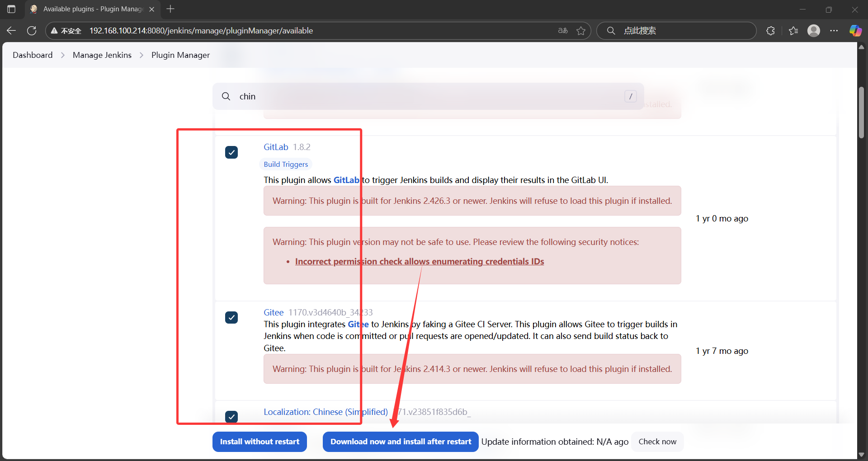Go to Dashboard breadcrumb

coord(33,55)
